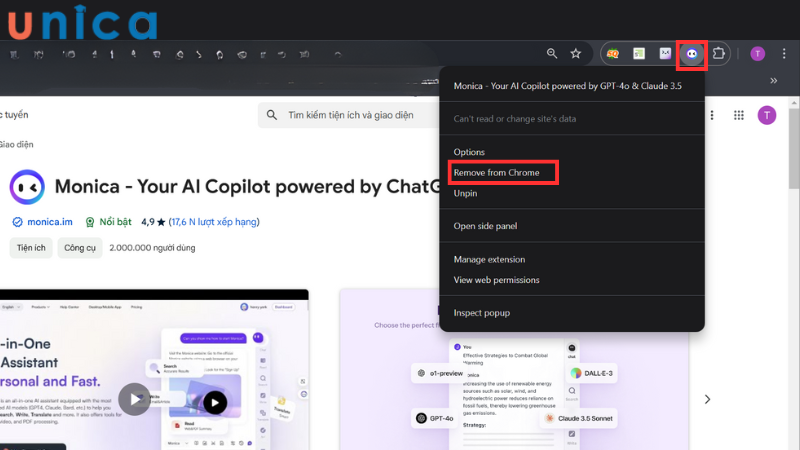Viewport: 800px width, 450px height.
Task: Click the zoom magnifier icon in address bar
Action: tap(552, 54)
